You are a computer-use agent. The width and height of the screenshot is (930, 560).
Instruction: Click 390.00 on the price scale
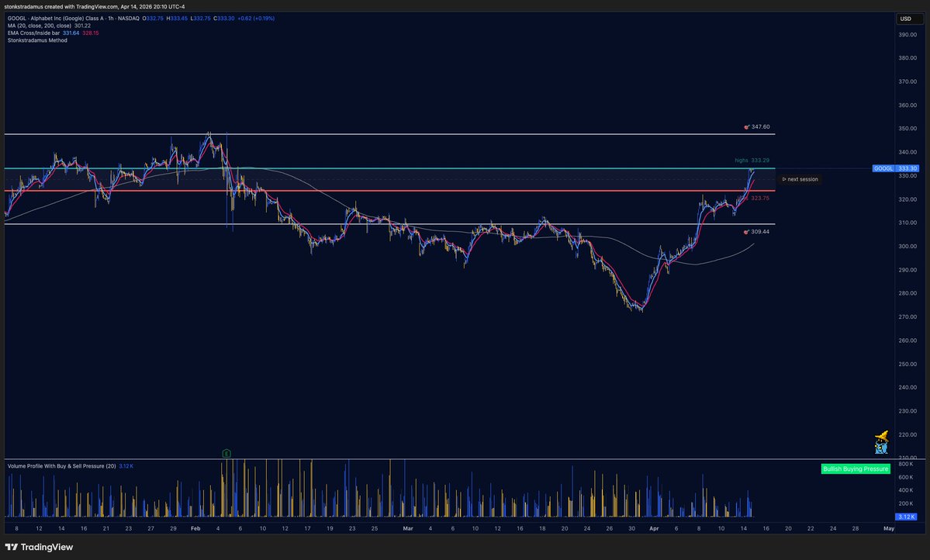point(908,34)
